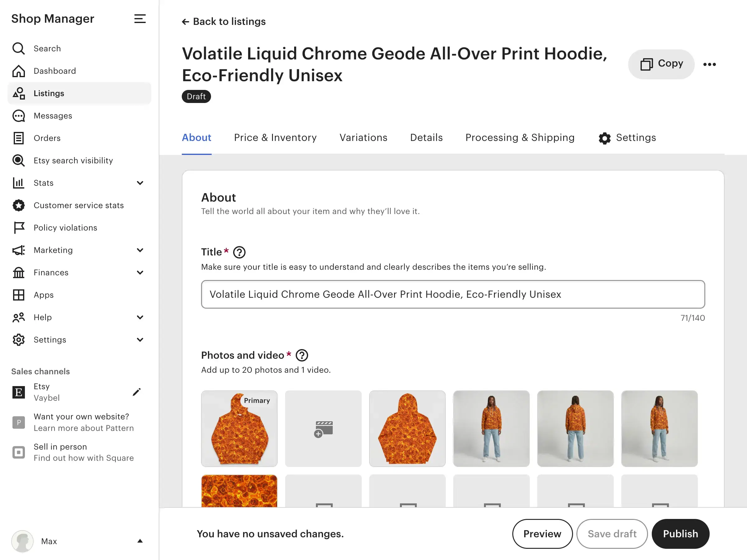Open Policy violations
Image resolution: width=747 pixels, height=560 pixels.
pos(65,228)
